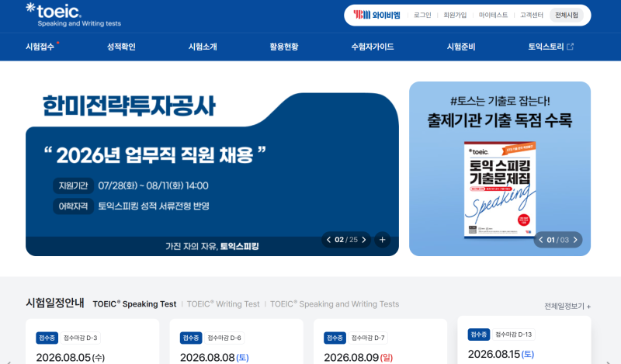Screen dimensions: 621x364
Task: Click the 가진 자의 자유, 토익스피킹 tagline
Action: [x=212, y=246]
